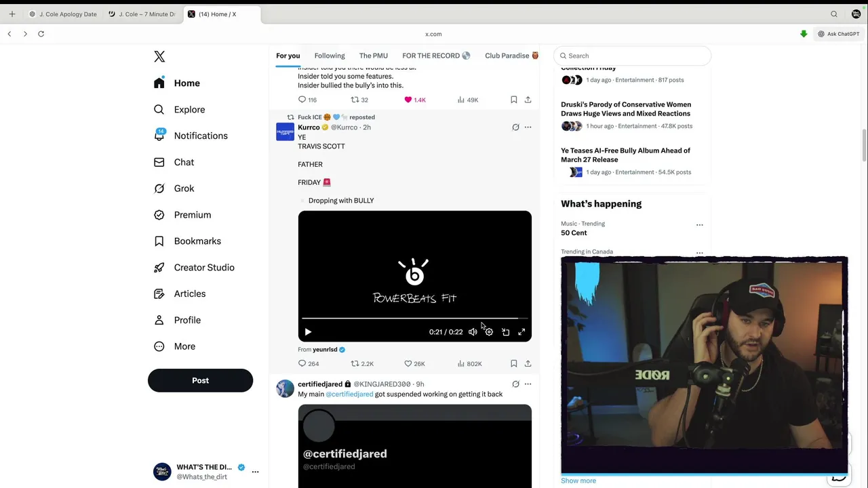The width and height of the screenshot is (868, 488).
Task: Open Explore from sidebar
Action: click(x=179, y=110)
